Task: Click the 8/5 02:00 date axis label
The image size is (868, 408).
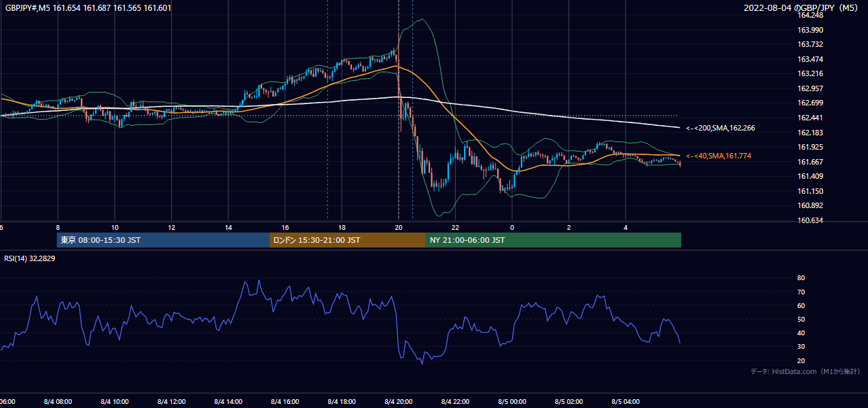Action: (569, 402)
